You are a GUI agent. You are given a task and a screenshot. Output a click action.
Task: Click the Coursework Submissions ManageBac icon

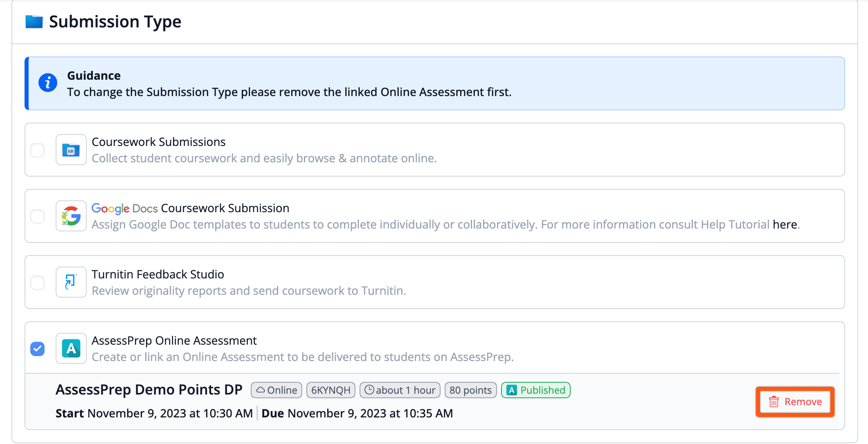[x=71, y=150]
